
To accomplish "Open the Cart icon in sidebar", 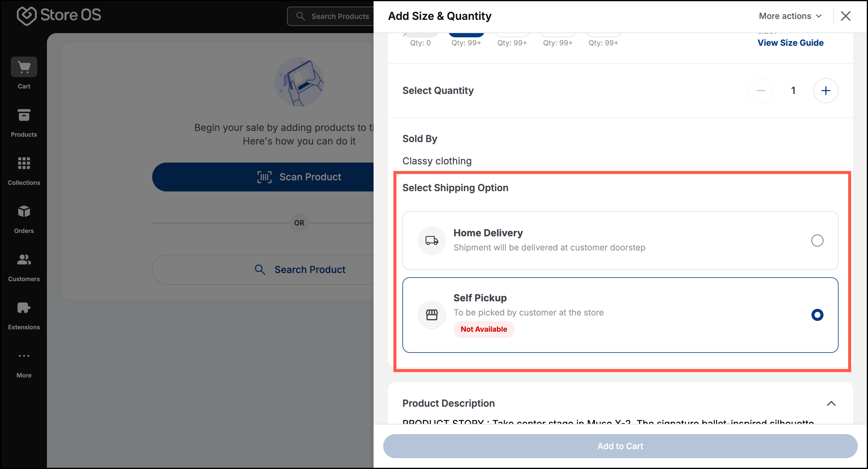I will click(x=24, y=67).
